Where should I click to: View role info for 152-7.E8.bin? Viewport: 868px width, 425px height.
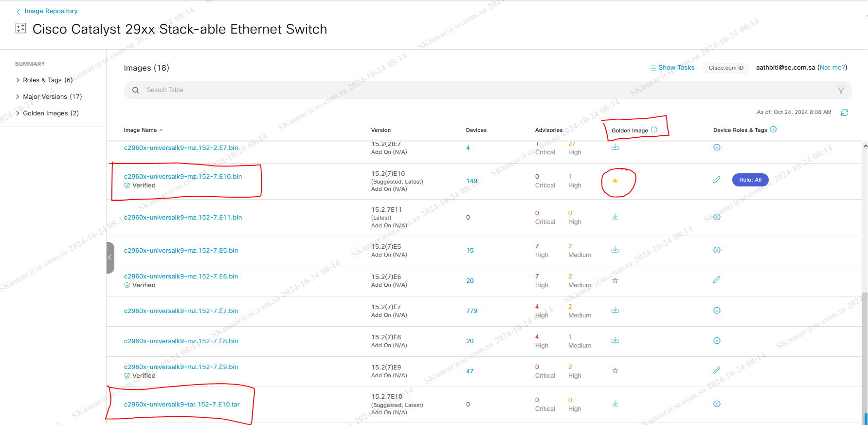tap(717, 340)
